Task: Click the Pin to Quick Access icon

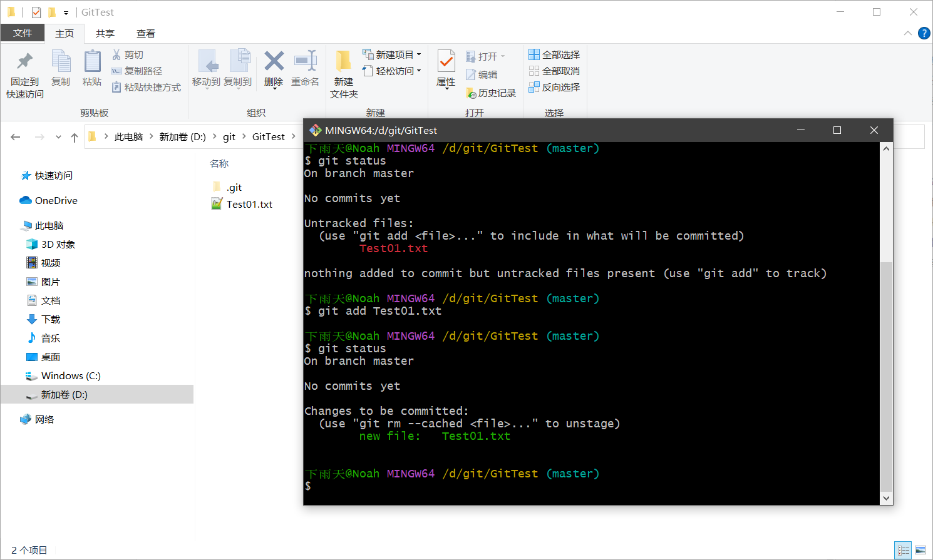Action: point(25,61)
